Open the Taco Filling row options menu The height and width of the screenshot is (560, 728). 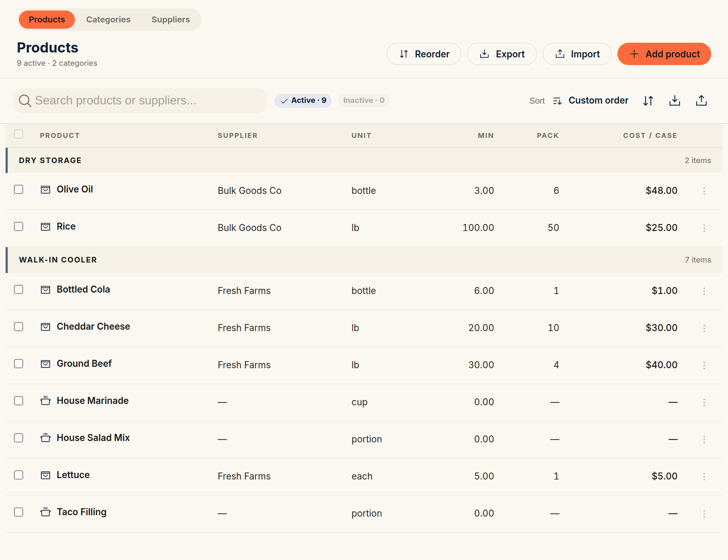click(x=704, y=513)
